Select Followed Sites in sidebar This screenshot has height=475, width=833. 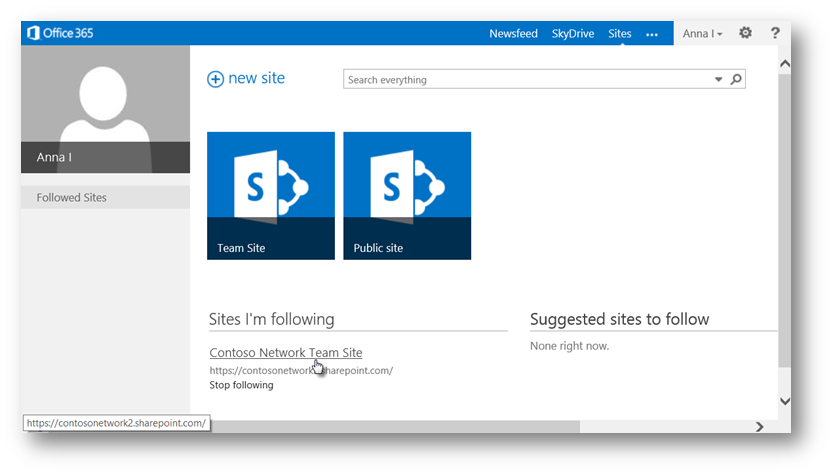[x=105, y=197]
